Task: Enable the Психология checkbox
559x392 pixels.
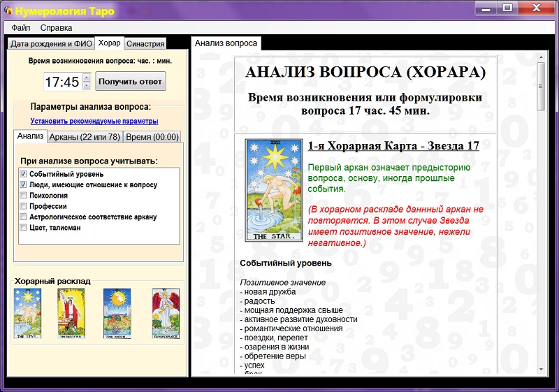Action: (23, 195)
